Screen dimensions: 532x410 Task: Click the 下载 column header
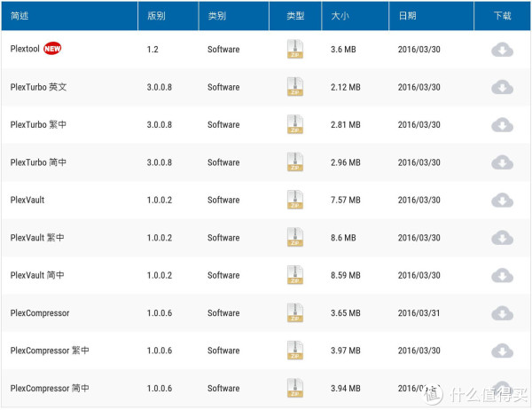[502, 16]
